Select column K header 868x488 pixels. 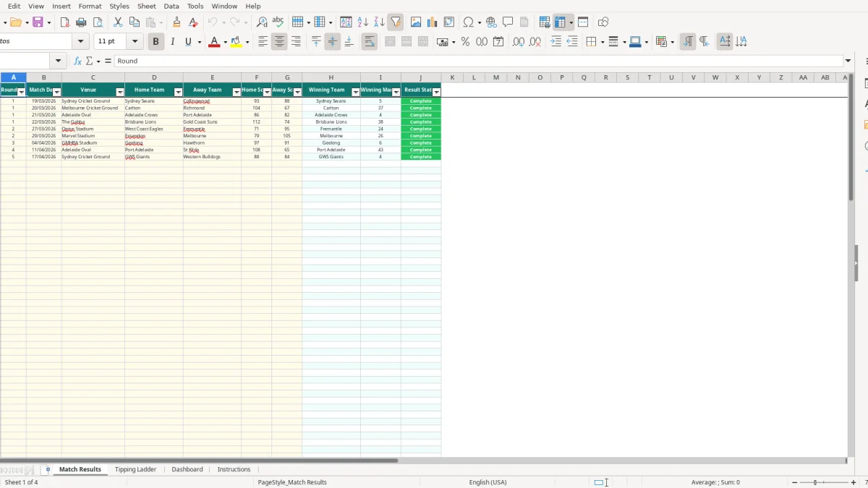click(x=452, y=77)
